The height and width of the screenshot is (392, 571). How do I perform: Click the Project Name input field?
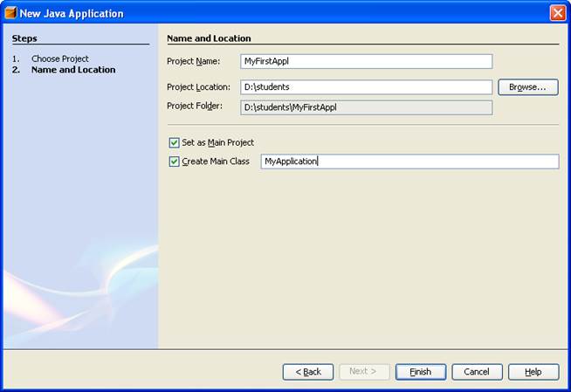pos(367,61)
